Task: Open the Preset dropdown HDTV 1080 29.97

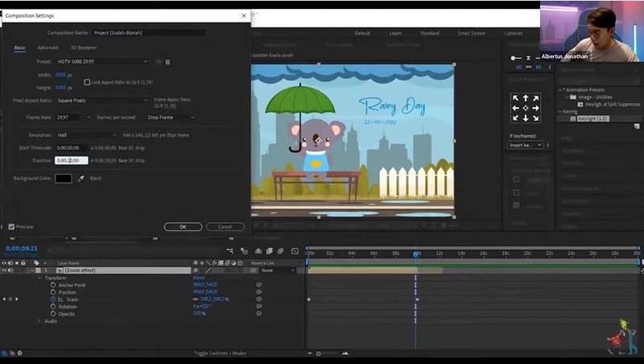Action: point(101,62)
